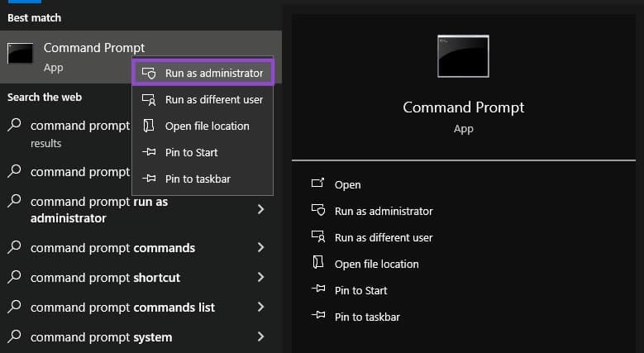
Task: Click search icon beside 'command prompt run as administrator'
Action: click(14, 201)
